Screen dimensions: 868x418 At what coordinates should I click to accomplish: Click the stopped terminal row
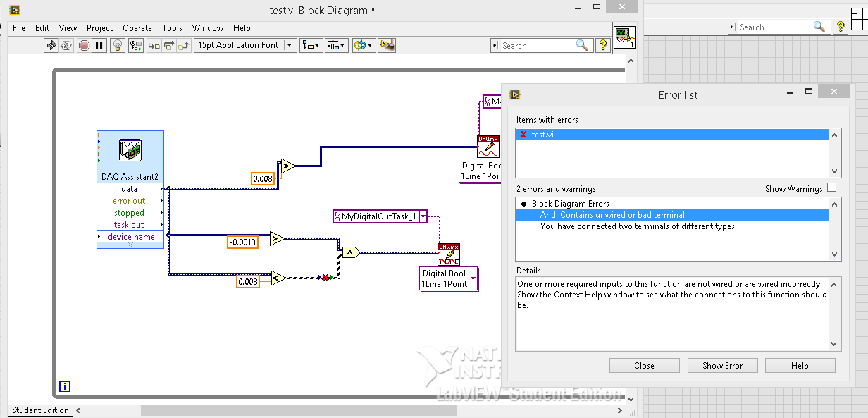(130, 213)
